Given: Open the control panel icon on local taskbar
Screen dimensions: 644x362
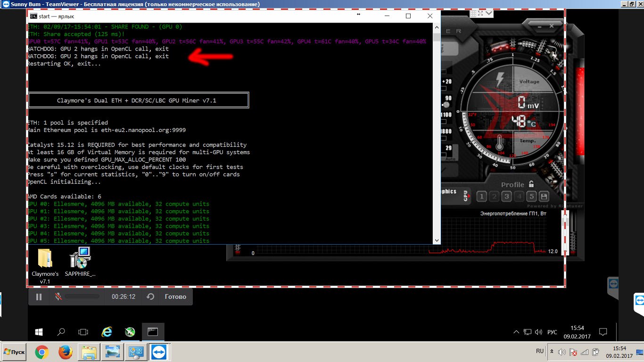Looking at the screenshot, I should [x=137, y=352].
